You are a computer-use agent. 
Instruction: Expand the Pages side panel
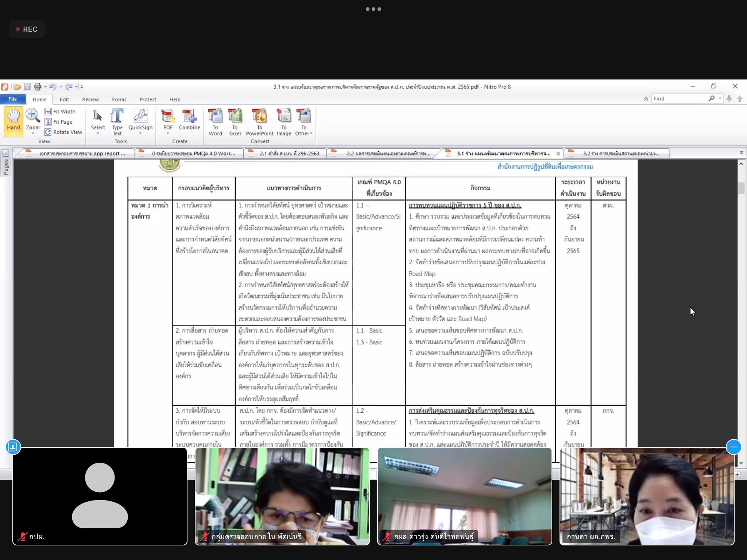coord(5,167)
